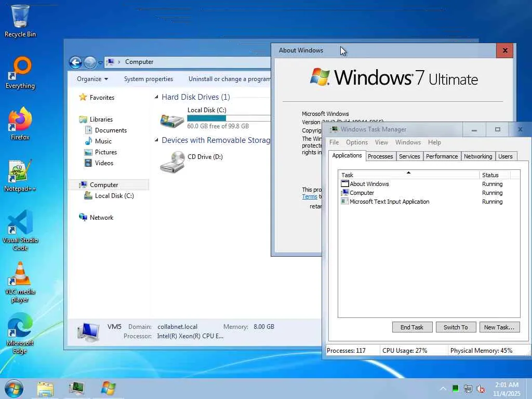Click the muted volume tray icon
Viewport: 532px width, 399px height.
(481, 389)
